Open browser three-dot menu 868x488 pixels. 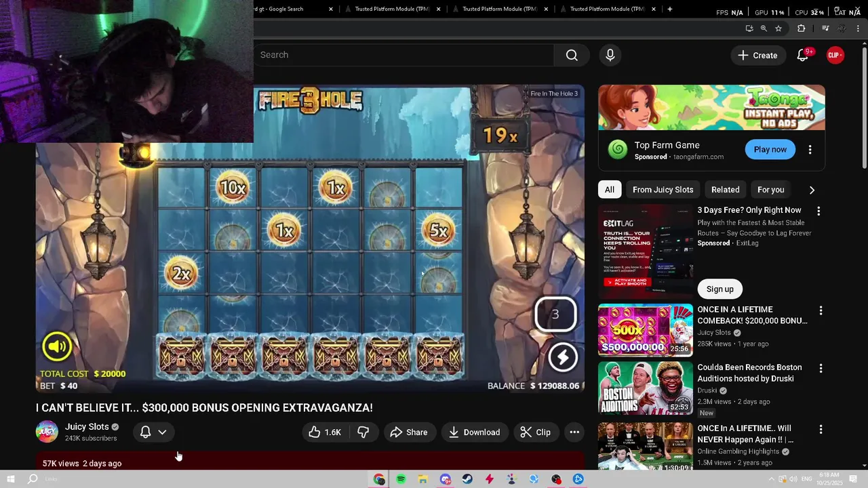tap(859, 28)
